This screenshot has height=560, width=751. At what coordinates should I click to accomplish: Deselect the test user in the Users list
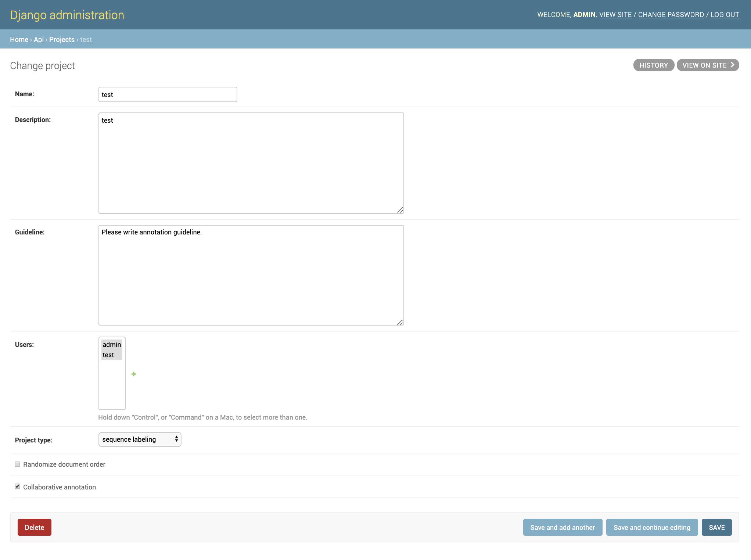(x=108, y=355)
